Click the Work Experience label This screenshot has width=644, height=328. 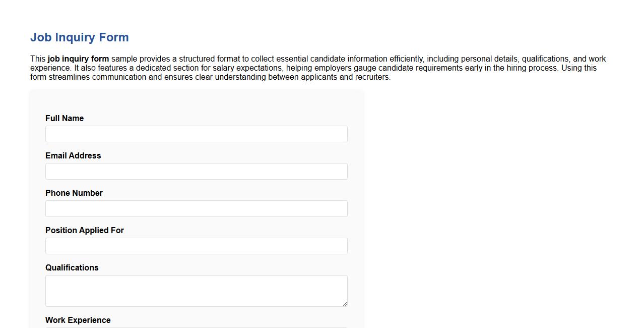tap(78, 320)
